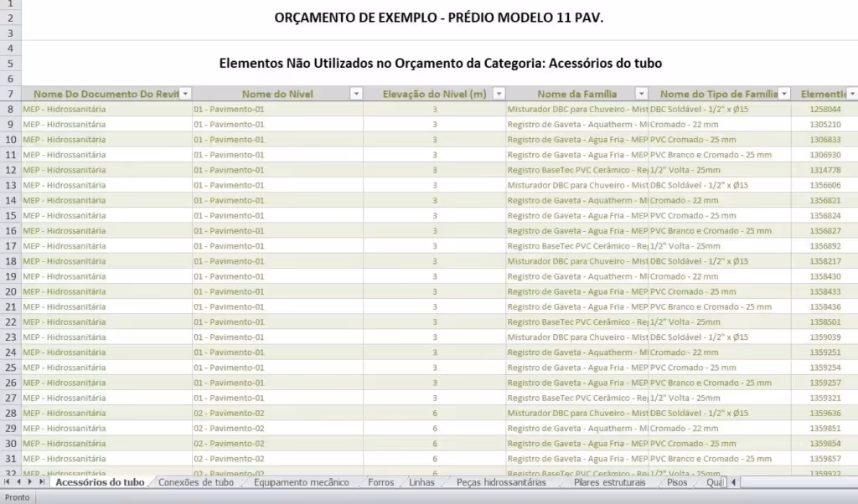Select 'Registro de Gaveta - Aquatherm' cell in row 9
The height and width of the screenshot is (504, 858).
(577, 125)
